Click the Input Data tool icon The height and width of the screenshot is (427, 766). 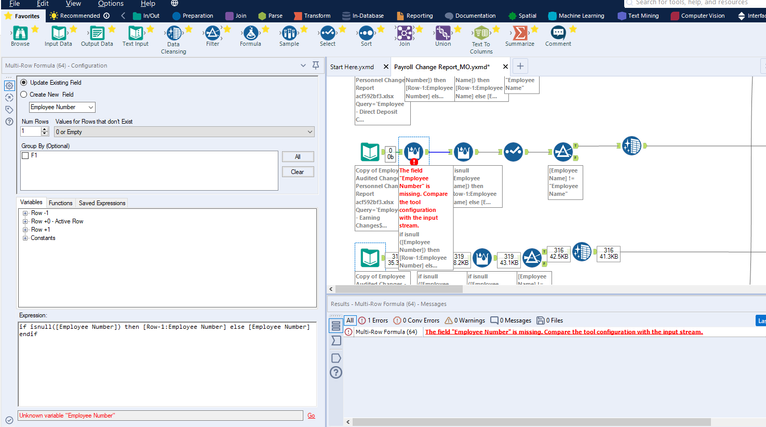58,33
